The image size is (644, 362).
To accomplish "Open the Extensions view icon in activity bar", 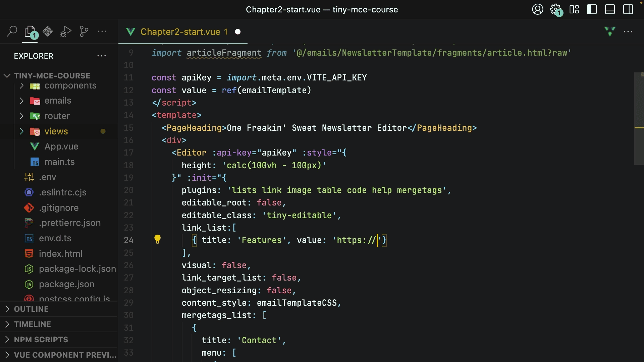I will (48, 32).
